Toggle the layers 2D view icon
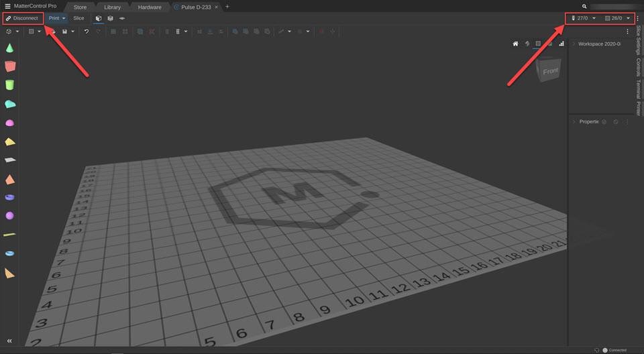The width and height of the screenshot is (644, 354). click(x=122, y=18)
